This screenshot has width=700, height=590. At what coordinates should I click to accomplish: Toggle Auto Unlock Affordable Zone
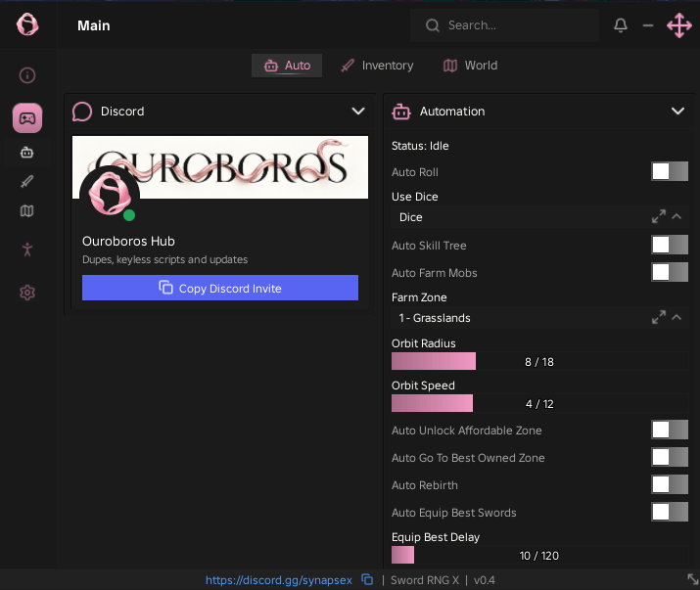[670, 430]
